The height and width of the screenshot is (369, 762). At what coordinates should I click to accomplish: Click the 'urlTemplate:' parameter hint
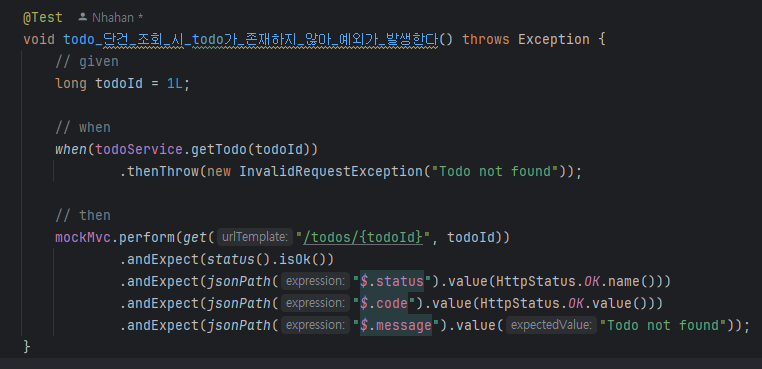(x=255, y=237)
